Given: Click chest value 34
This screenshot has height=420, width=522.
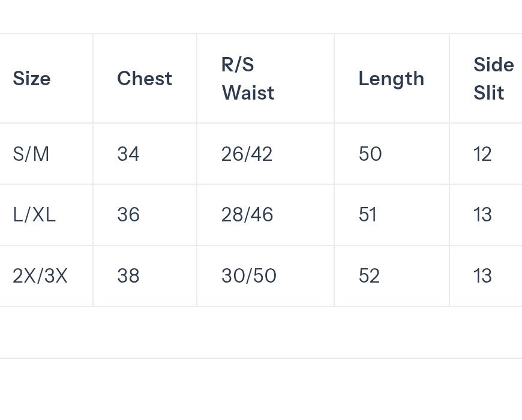Looking at the screenshot, I should coord(128,154).
